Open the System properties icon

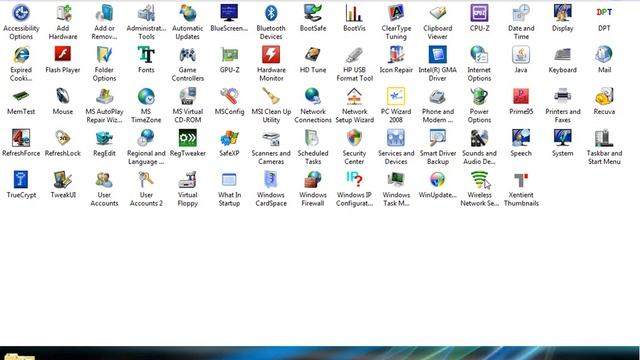tap(562, 138)
